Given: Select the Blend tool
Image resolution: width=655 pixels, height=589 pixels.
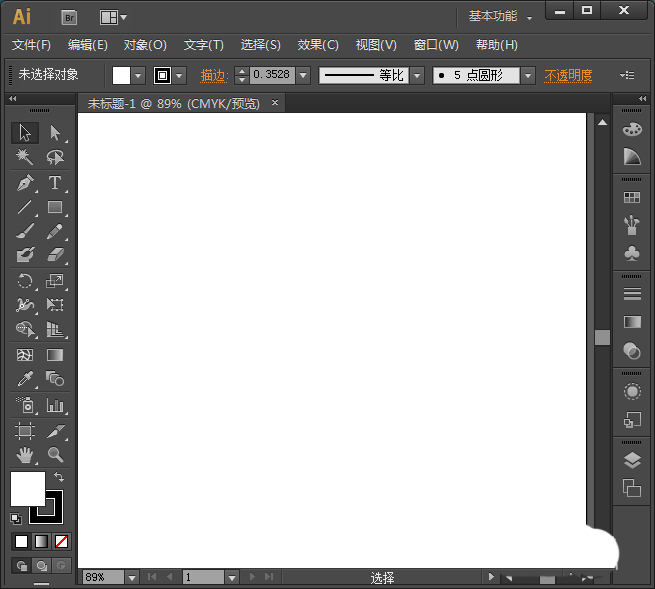Looking at the screenshot, I should [x=55, y=379].
